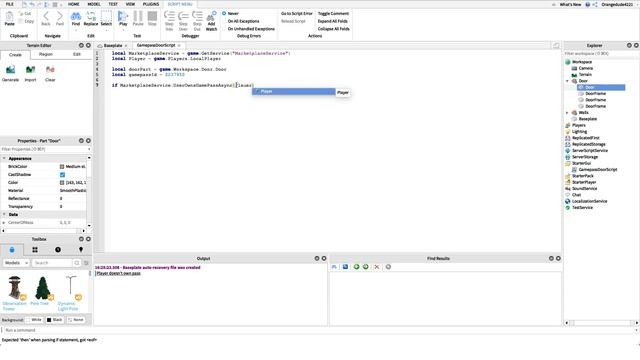Click the Pause test button
The height and width of the screenshot is (360, 640).
point(138,19)
